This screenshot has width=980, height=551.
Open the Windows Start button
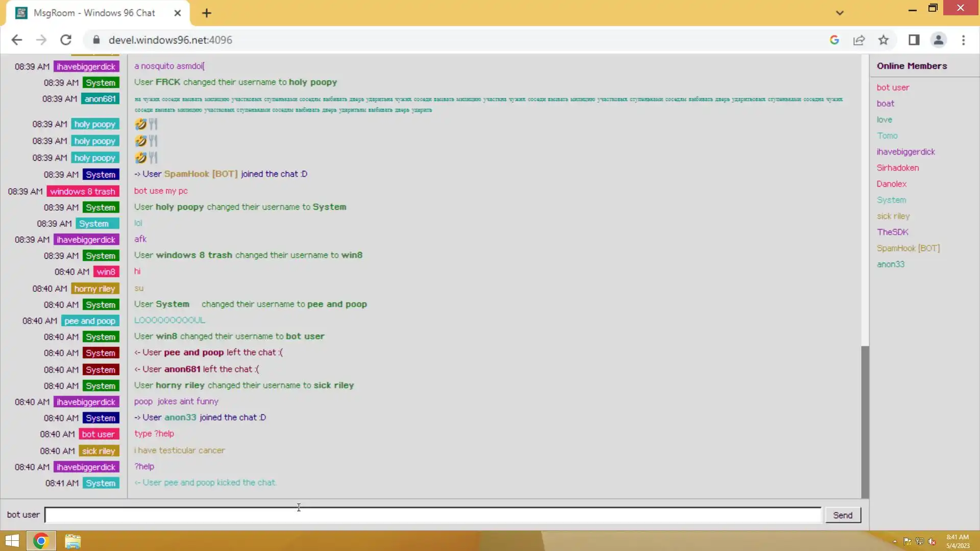pos(12,541)
